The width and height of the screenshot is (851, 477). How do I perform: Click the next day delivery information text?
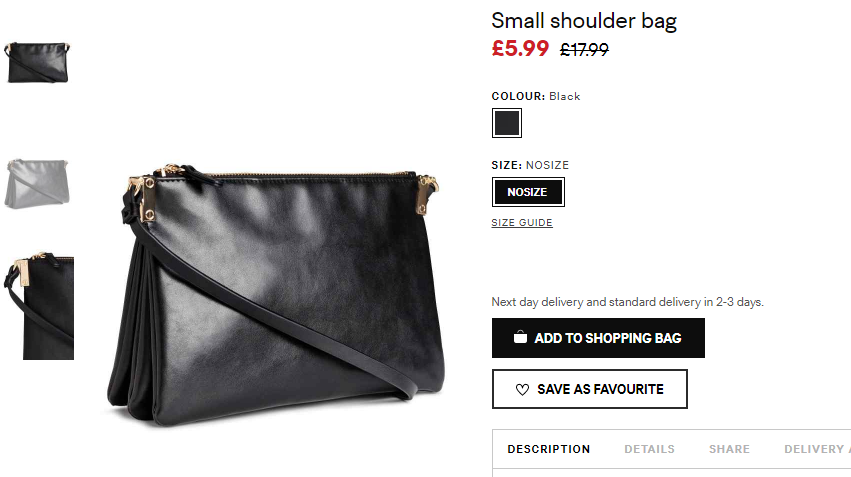pyautogui.click(x=627, y=302)
